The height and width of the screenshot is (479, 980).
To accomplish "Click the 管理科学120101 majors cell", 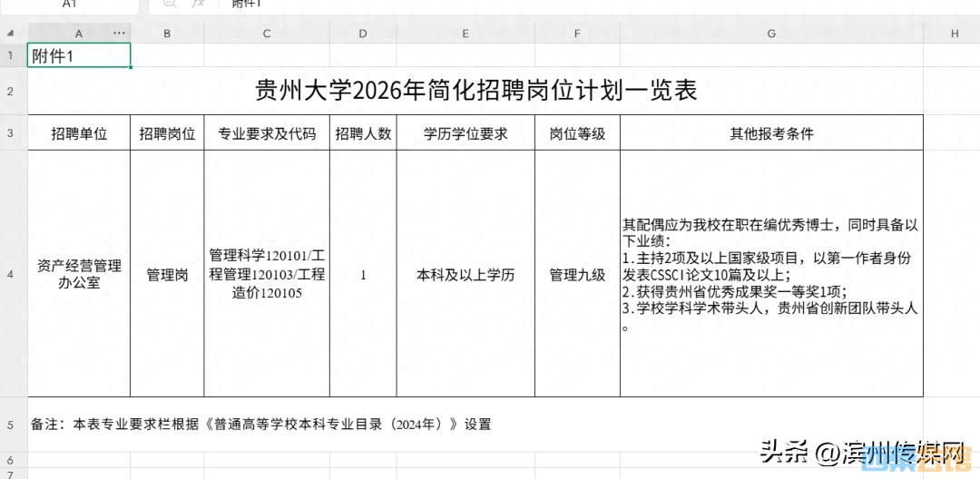I will pos(267,274).
